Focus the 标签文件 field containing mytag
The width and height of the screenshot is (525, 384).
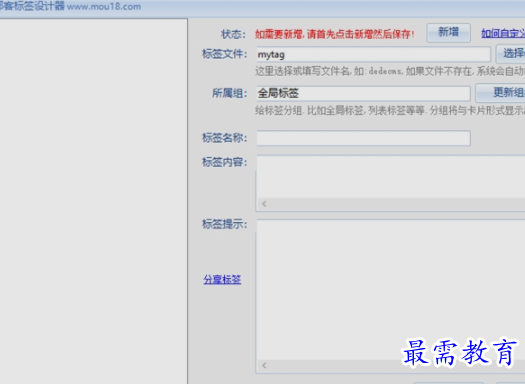coord(373,54)
